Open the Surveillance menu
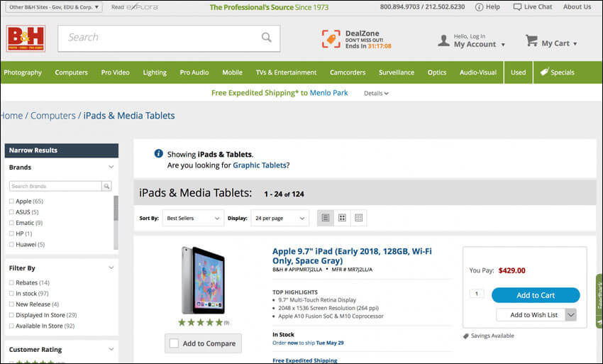Image resolution: width=603 pixels, height=364 pixels. click(397, 72)
